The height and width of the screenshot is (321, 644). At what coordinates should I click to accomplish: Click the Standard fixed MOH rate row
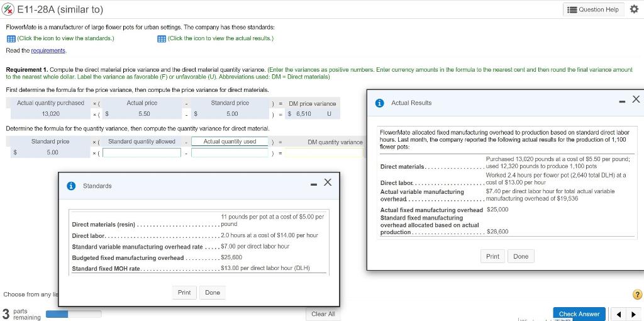point(199,268)
